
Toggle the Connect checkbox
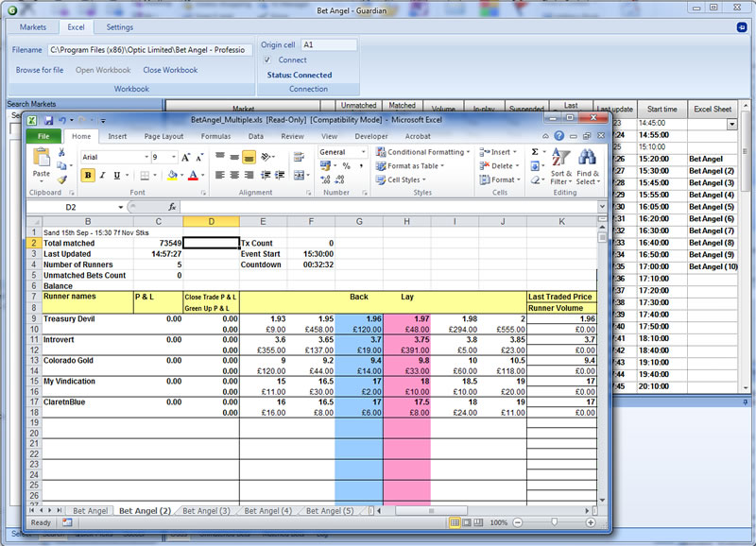[267, 60]
